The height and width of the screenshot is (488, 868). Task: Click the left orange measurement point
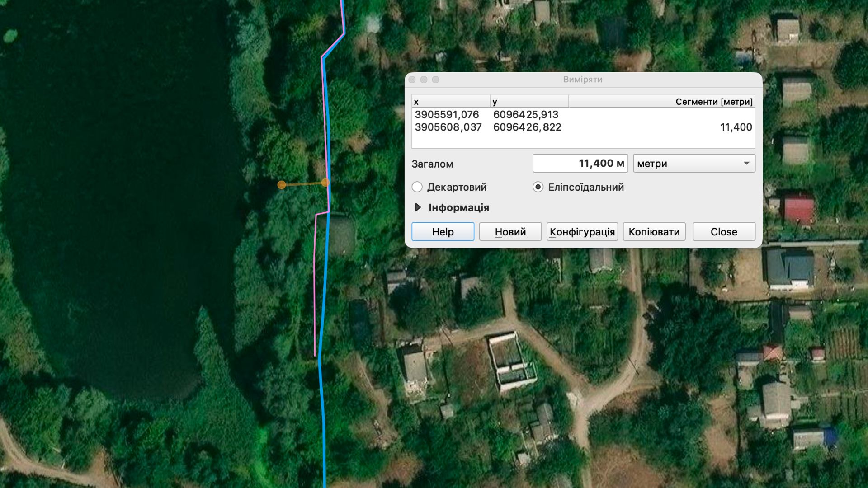pos(282,185)
